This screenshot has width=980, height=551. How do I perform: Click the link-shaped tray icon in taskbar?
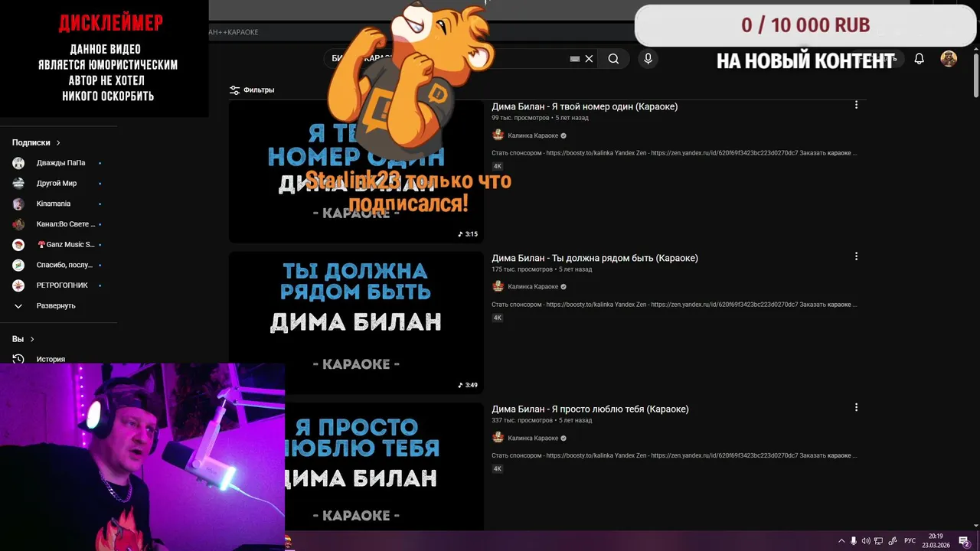(x=893, y=540)
